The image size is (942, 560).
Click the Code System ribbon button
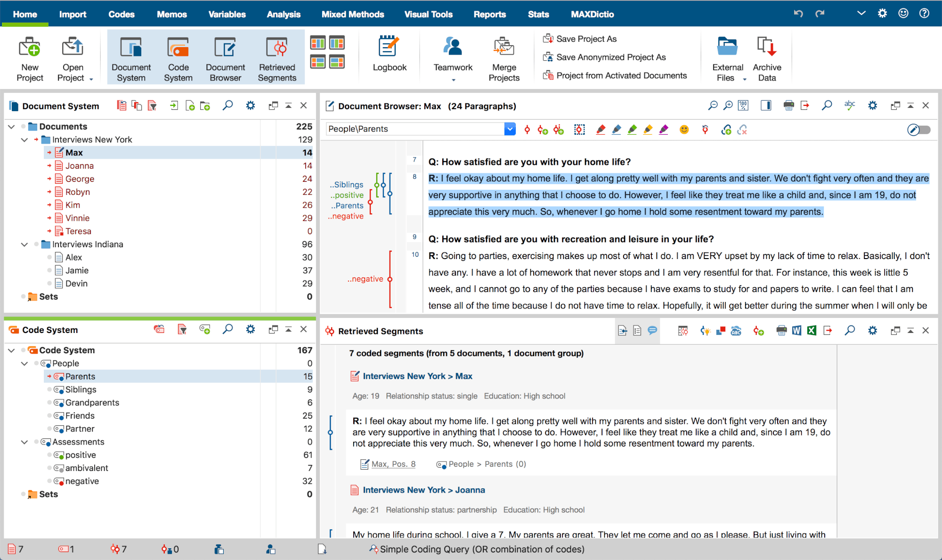[178, 57]
